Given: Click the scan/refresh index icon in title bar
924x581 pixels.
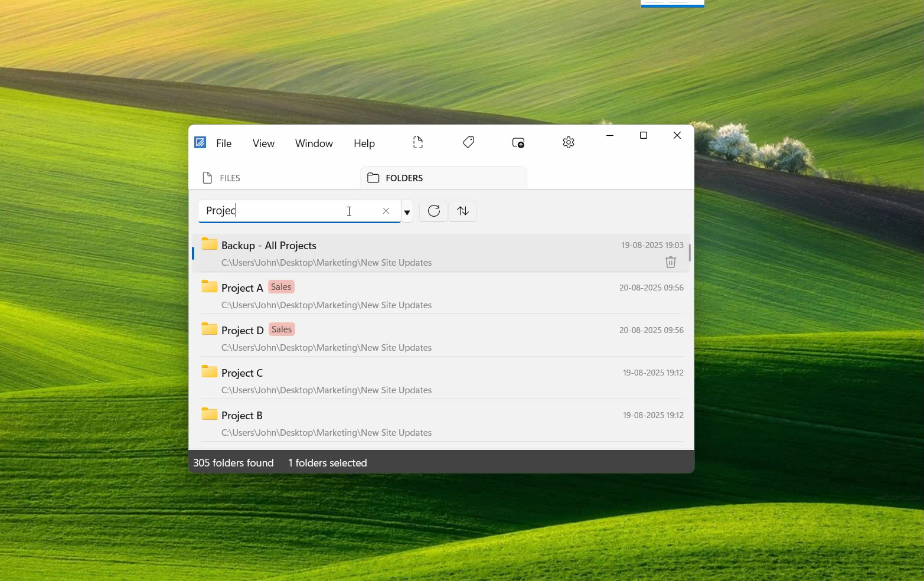Looking at the screenshot, I should click(418, 143).
